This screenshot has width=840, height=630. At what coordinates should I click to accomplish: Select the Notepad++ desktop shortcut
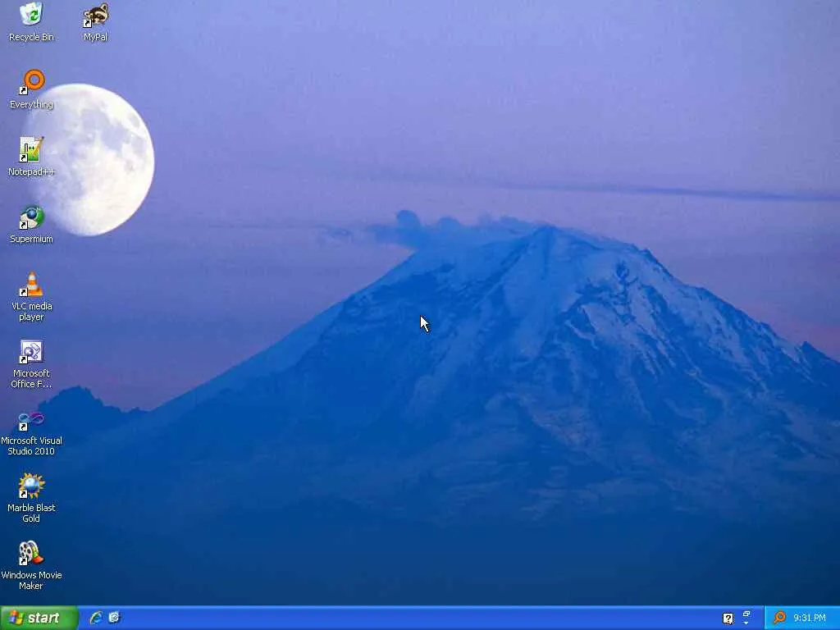coord(31,157)
